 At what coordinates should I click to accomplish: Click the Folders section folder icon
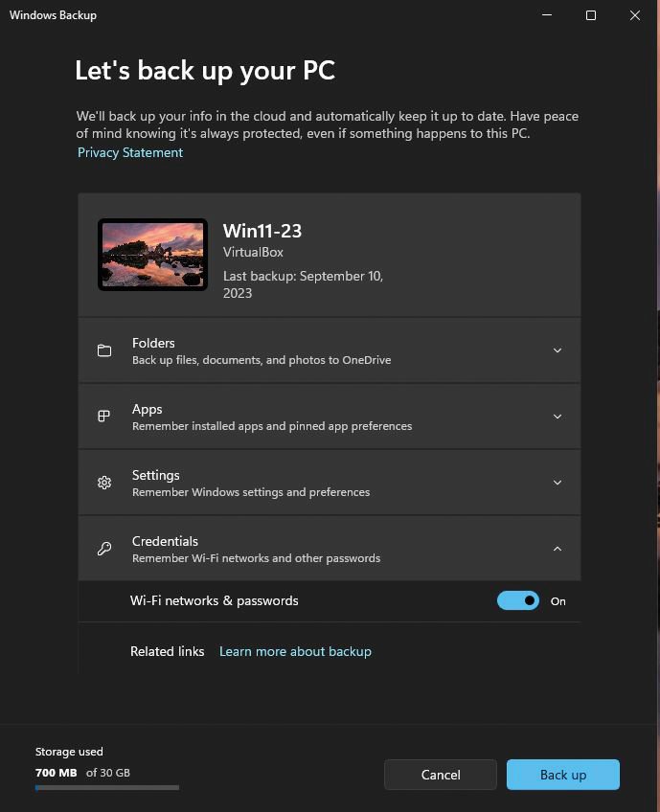coord(104,350)
